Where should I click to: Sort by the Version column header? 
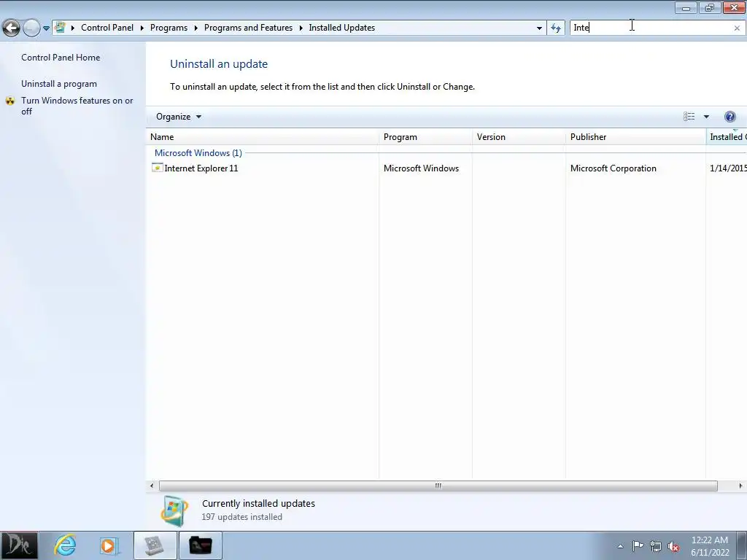[x=519, y=137]
